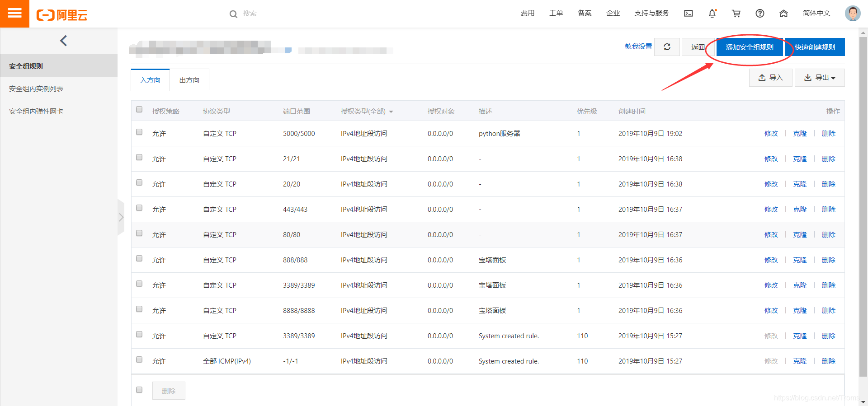Click 克隆 for the ICMP(IPv4) rule
This screenshot has width=868, height=406.
800,361
